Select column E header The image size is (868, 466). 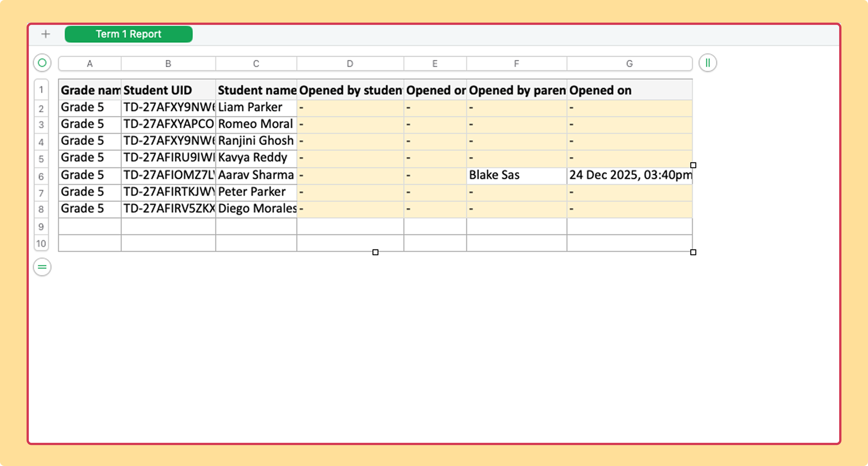point(435,64)
